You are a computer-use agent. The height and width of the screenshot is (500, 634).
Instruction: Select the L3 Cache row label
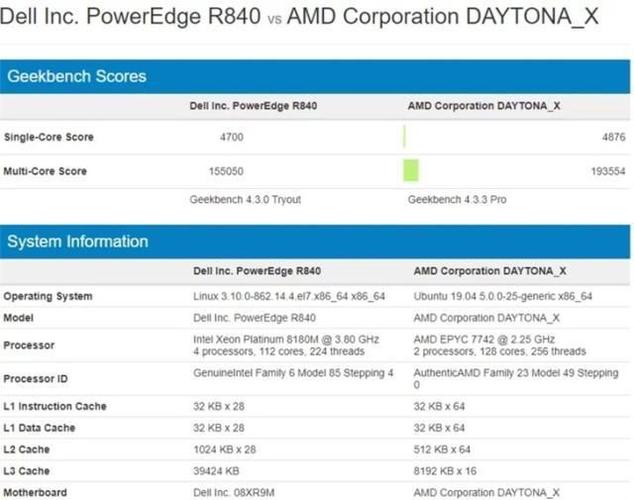coord(27,471)
